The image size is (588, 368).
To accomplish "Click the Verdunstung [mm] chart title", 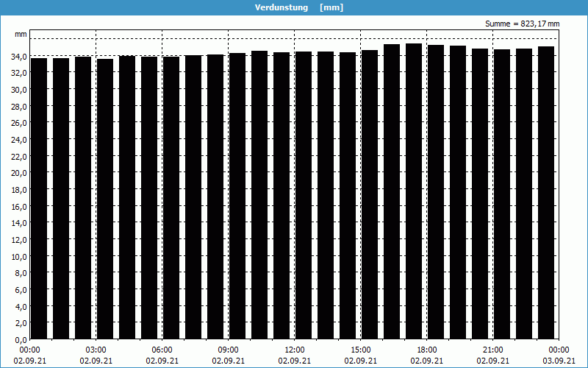I will [299, 7].
